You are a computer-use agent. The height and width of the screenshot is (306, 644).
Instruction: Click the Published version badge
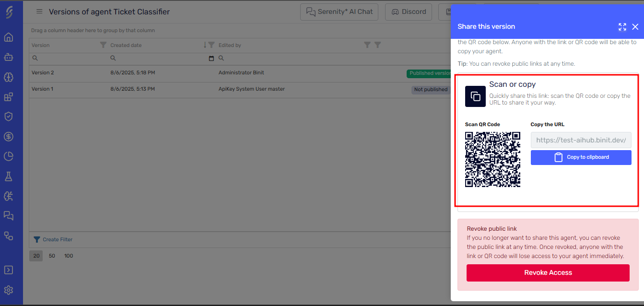pos(429,73)
